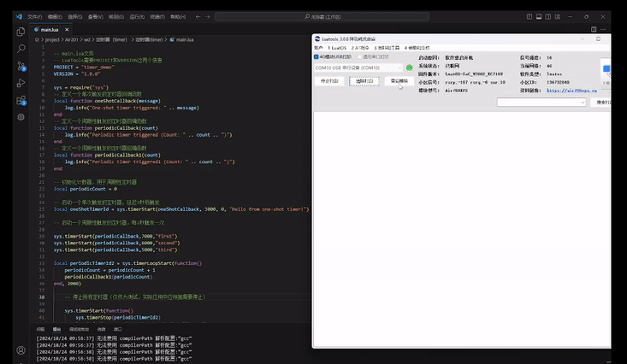Open the fourth Luatools menu item
Screen dimensions: 627x364
point(417,48)
